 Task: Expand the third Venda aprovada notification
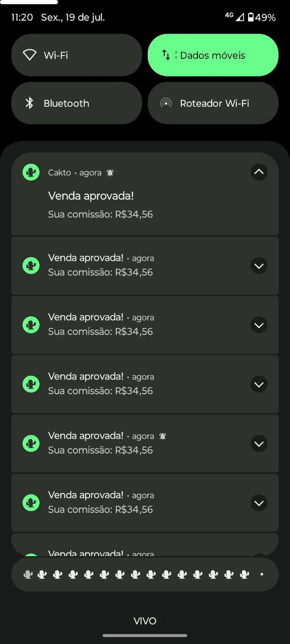pos(259,325)
